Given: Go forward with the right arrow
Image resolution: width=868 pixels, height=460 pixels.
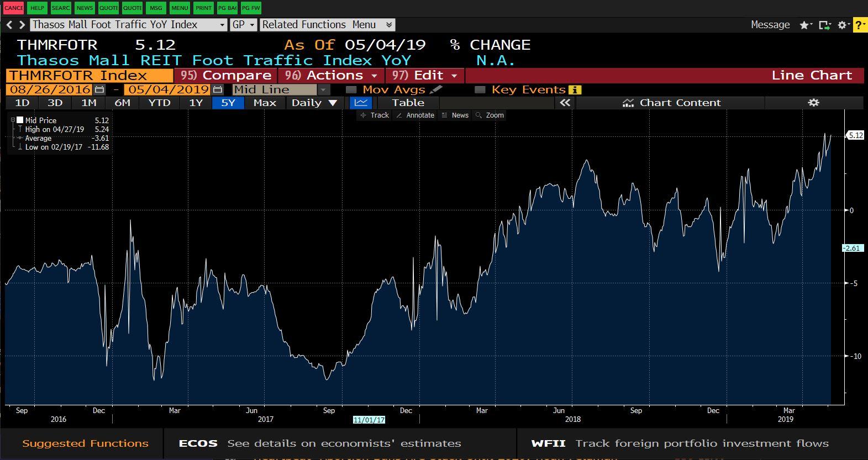Looking at the screenshot, I should (22, 25).
